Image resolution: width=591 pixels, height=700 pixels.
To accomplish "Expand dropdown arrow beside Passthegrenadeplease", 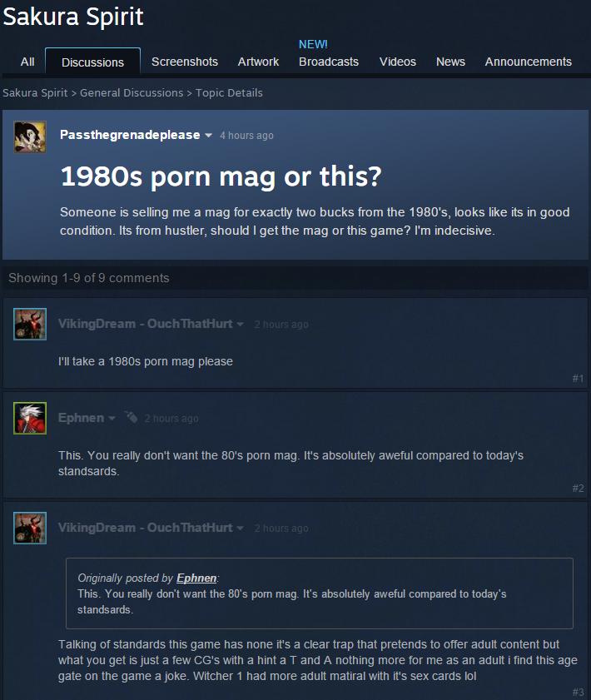I will tap(208, 136).
